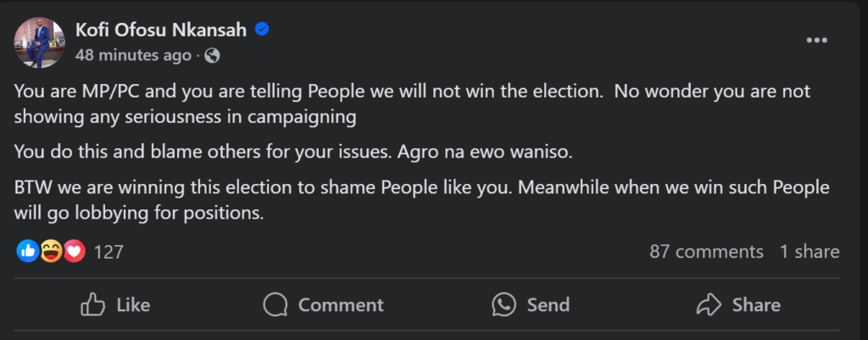
Task: Select the laughing Haha reaction emoji
Action: (x=51, y=251)
